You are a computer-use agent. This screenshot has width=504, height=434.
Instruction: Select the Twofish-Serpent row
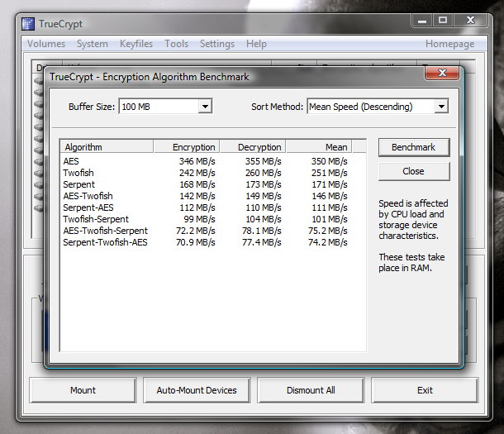(213, 219)
